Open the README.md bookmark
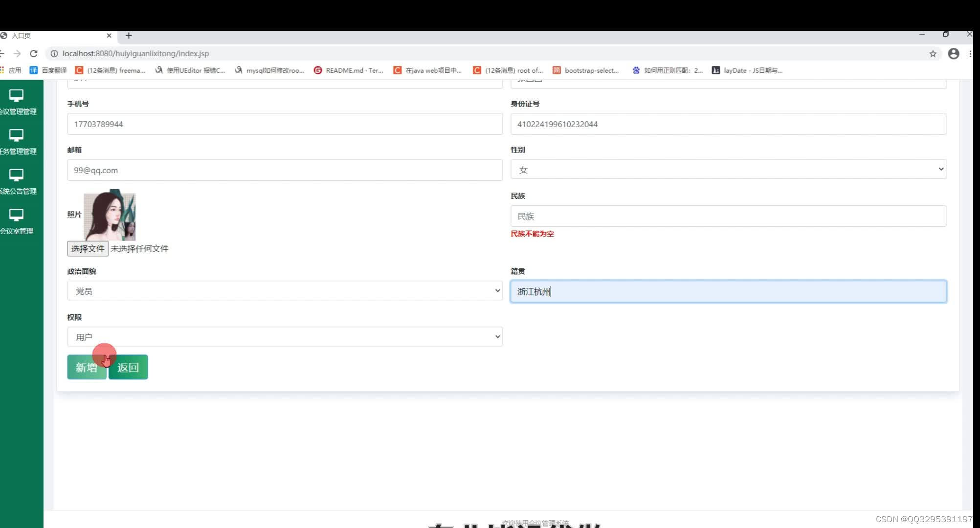Viewport: 980px width, 528px height. [349, 70]
